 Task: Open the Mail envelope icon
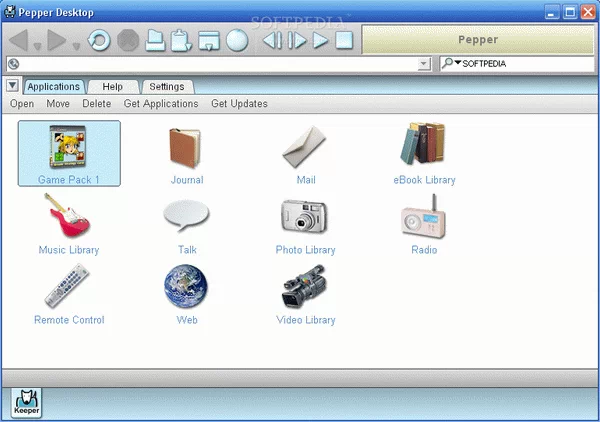[x=304, y=147]
